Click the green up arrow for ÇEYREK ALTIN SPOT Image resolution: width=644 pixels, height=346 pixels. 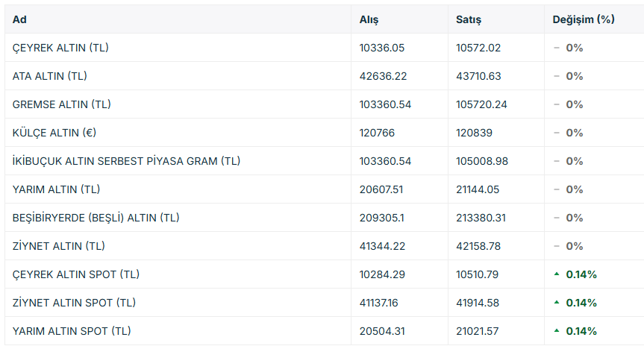point(557,274)
